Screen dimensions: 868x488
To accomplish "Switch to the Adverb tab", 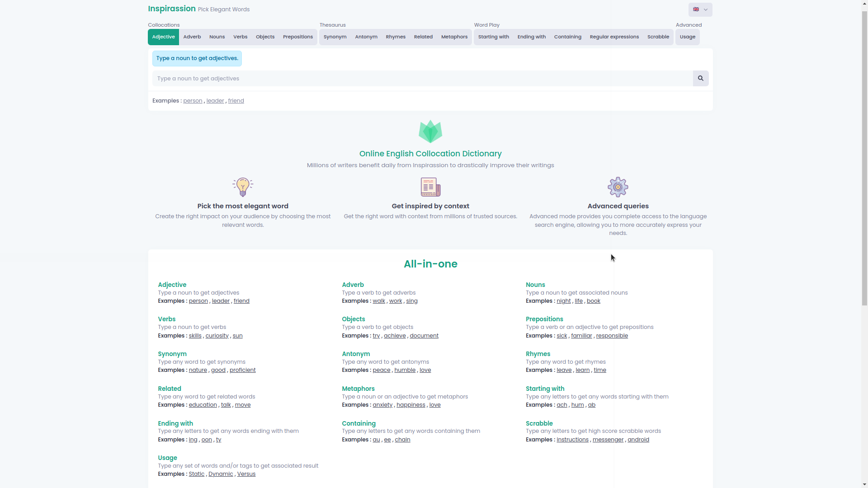I will (x=192, y=37).
